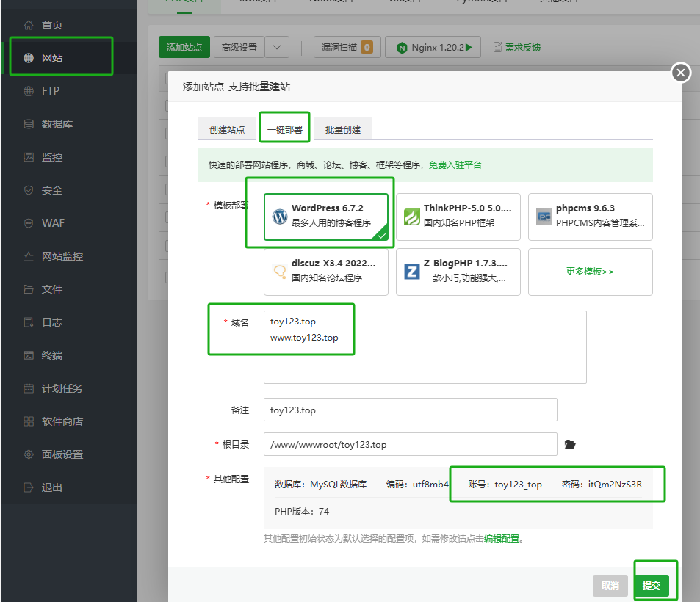The height and width of the screenshot is (602, 700).
Task: Click the edit icon beside 需求反馈
Action: click(x=497, y=47)
